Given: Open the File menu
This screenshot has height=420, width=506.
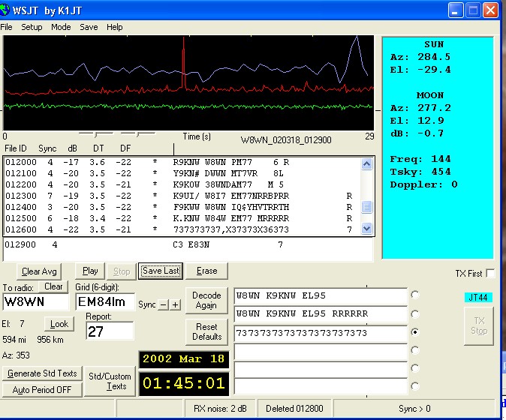Looking at the screenshot, I should [6, 27].
